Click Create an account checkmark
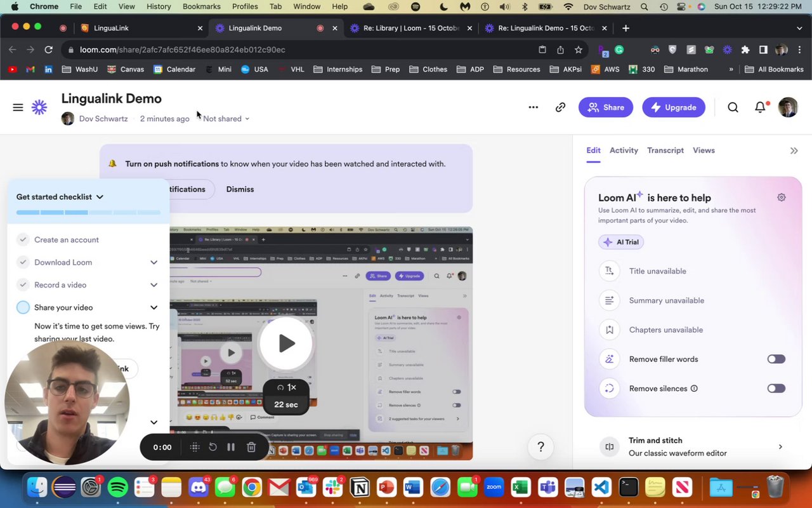The height and width of the screenshot is (508, 812). [x=23, y=239]
